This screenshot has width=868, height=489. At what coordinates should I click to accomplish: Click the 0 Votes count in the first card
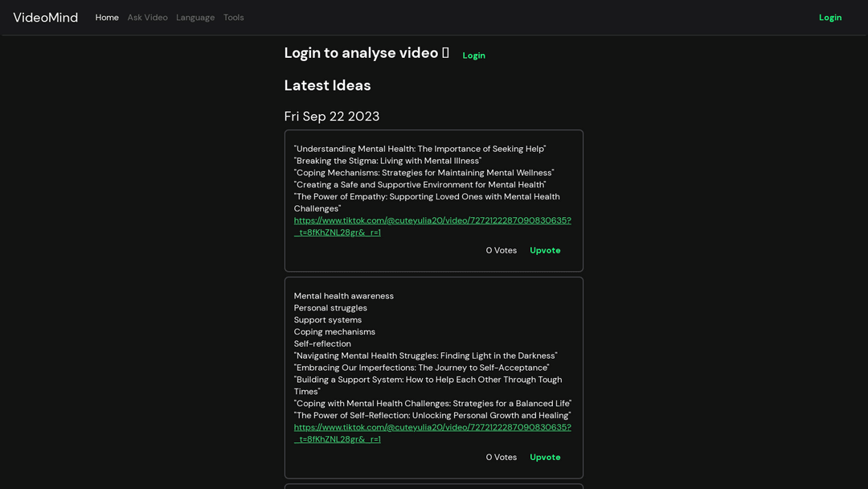(502, 250)
